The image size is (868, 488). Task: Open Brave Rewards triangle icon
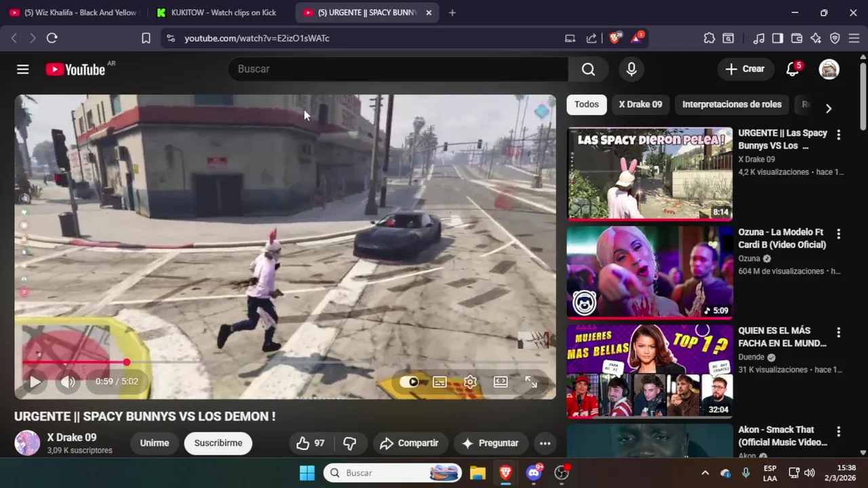click(637, 38)
